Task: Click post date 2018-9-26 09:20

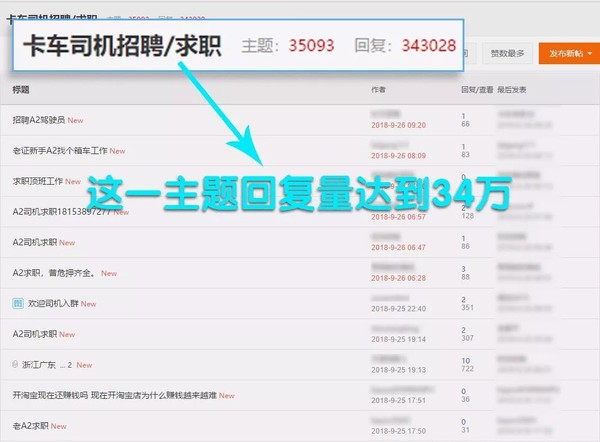Action: click(398, 125)
